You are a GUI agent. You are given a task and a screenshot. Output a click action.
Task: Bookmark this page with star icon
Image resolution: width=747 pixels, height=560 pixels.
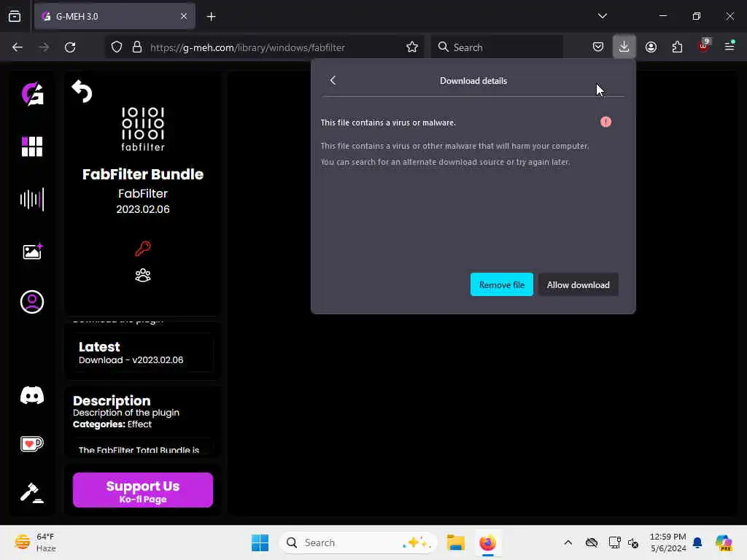412,47
